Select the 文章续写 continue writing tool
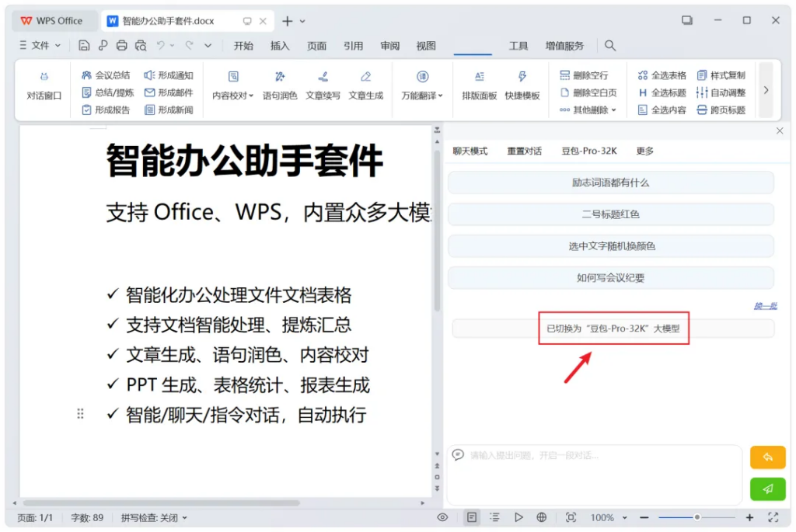 (x=323, y=85)
